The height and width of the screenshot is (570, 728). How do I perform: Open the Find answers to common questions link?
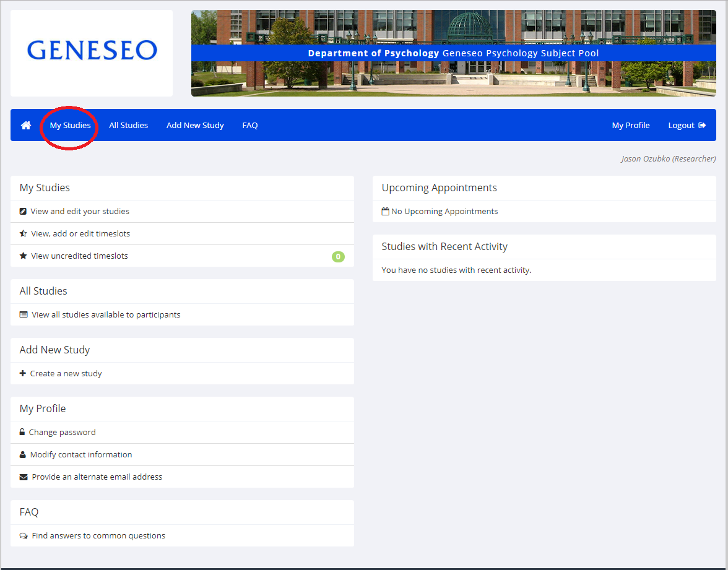(98, 536)
